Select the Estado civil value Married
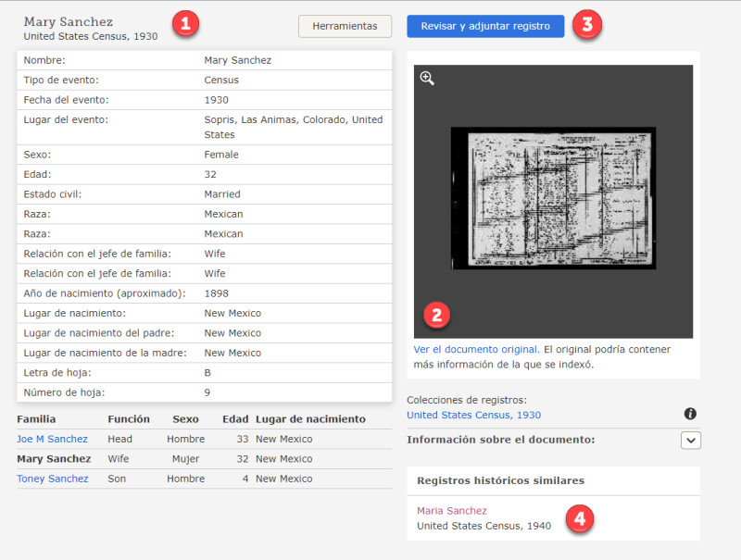Viewport: 741px width, 560px height. (222, 194)
